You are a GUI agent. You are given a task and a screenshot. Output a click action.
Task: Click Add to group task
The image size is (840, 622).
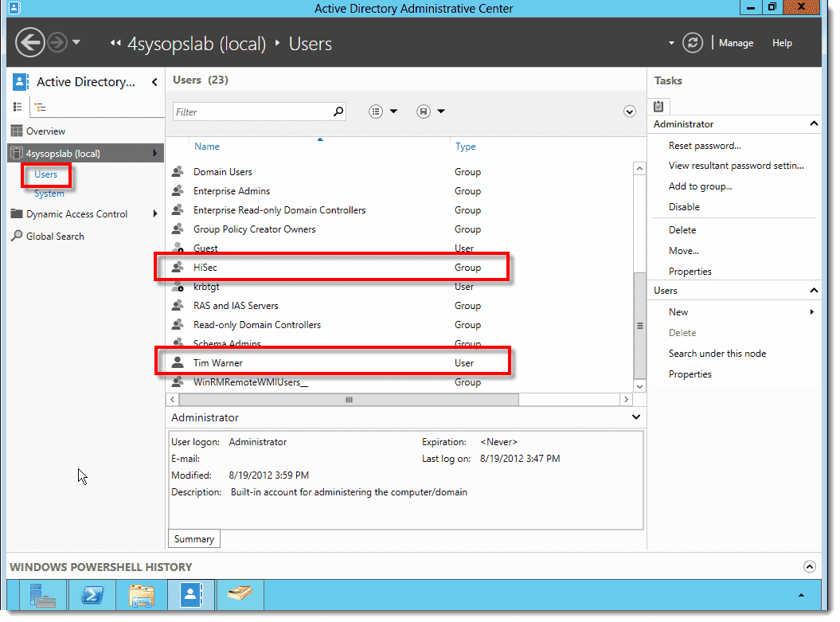(x=700, y=186)
